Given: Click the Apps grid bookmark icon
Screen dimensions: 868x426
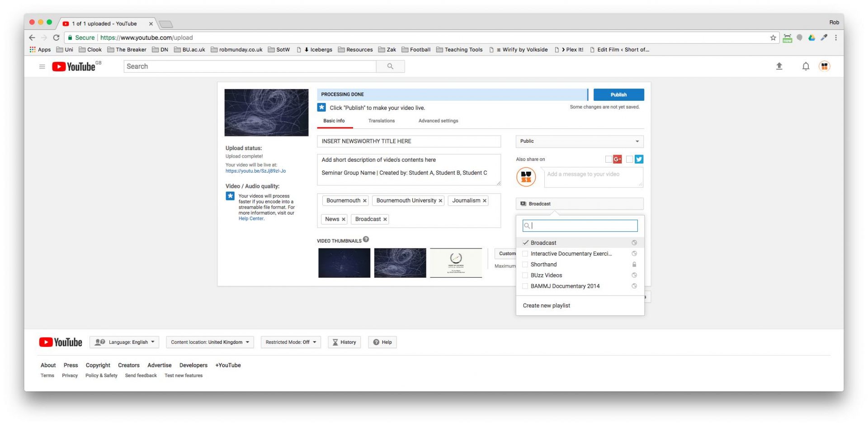Looking at the screenshot, I should 33,50.
